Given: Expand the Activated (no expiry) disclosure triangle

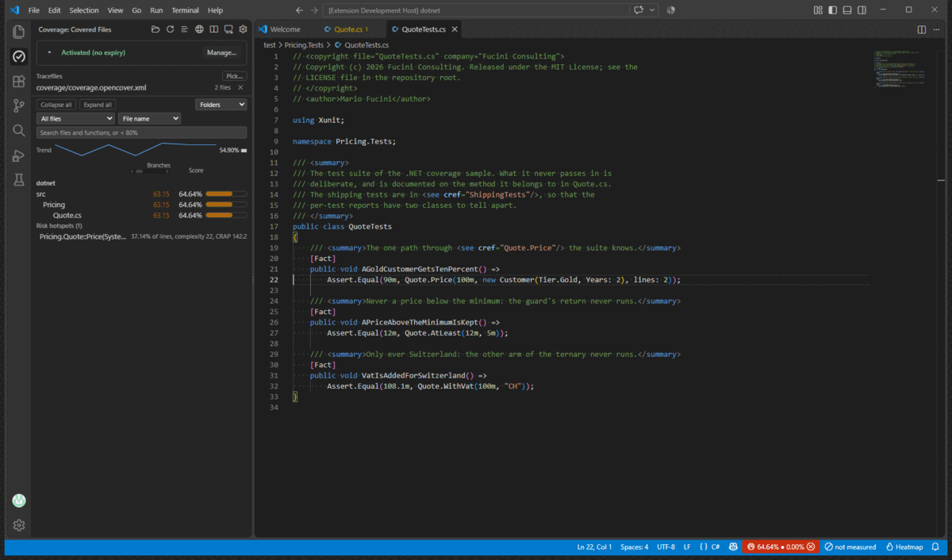Looking at the screenshot, I should coord(49,52).
